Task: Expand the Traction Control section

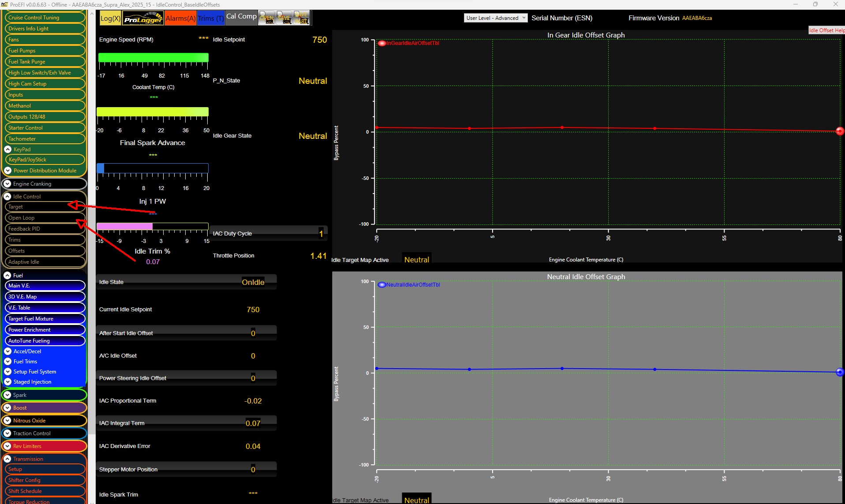Action: (7, 433)
